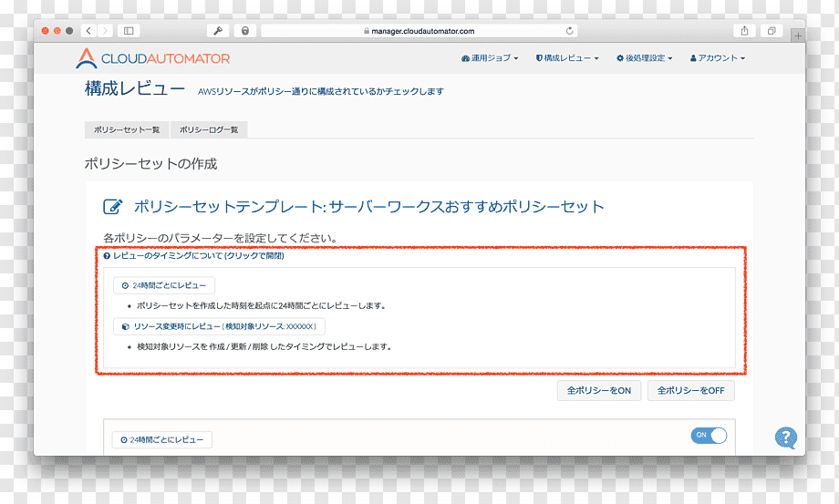Image resolution: width=839 pixels, height=504 pixels.
Task: Click the edit pencil icon beside template title
Action: (113, 207)
